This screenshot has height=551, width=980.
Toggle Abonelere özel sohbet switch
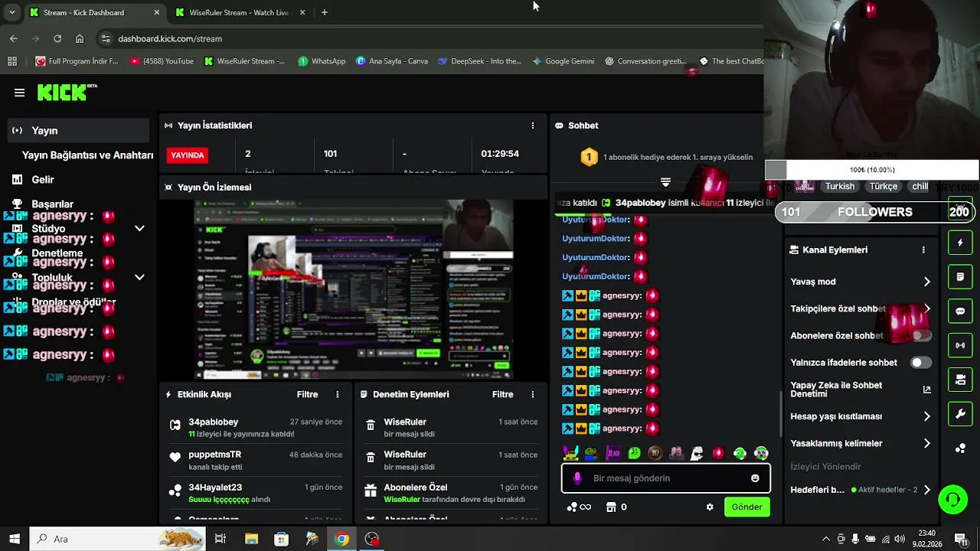click(921, 335)
